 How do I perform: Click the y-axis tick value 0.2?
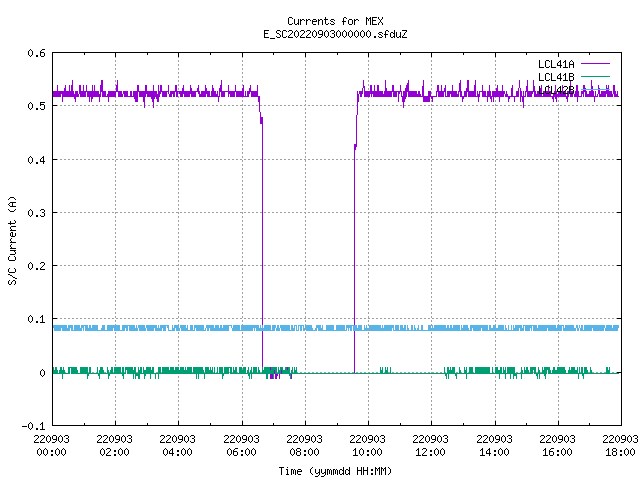click(x=36, y=266)
